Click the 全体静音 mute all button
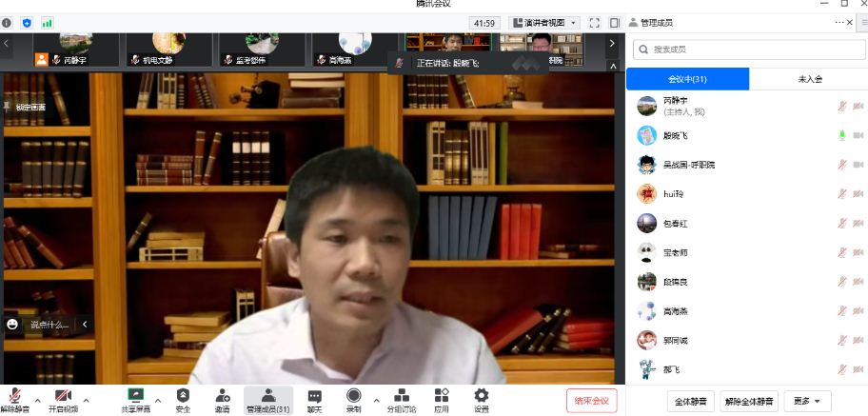The width and height of the screenshot is (868, 416). [x=690, y=401]
